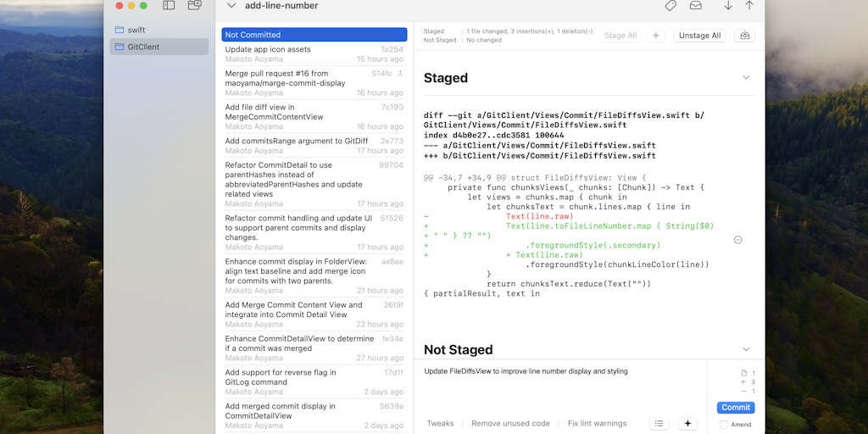Click the Unstage All button
The image size is (868, 434).
(699, 36)
